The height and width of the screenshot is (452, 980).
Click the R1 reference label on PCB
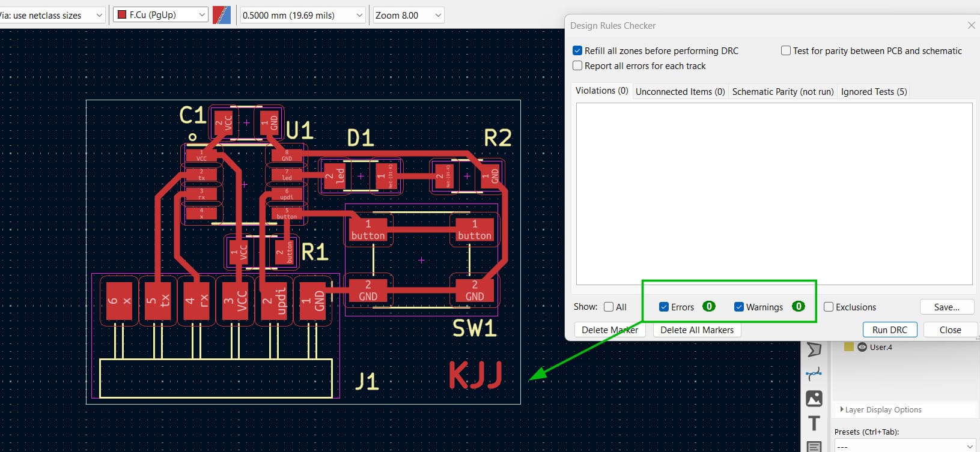(x=315, y=252)
